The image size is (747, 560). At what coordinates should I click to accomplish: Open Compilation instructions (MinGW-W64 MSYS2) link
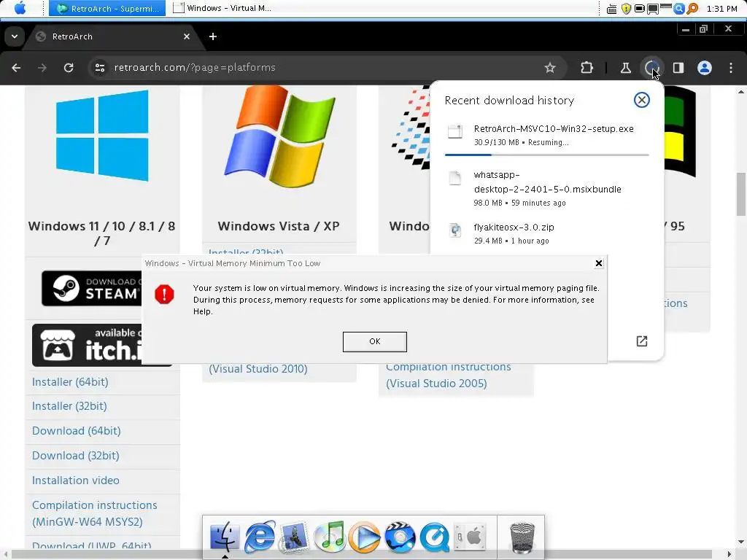pyautogui.click(x=94, y=513)
